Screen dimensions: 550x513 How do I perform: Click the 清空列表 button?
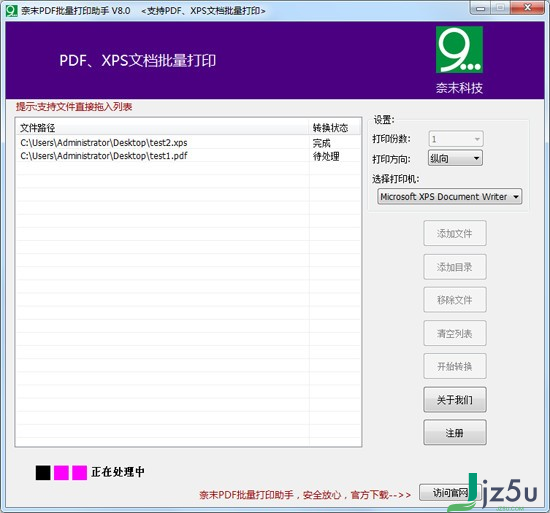[455, 333]
